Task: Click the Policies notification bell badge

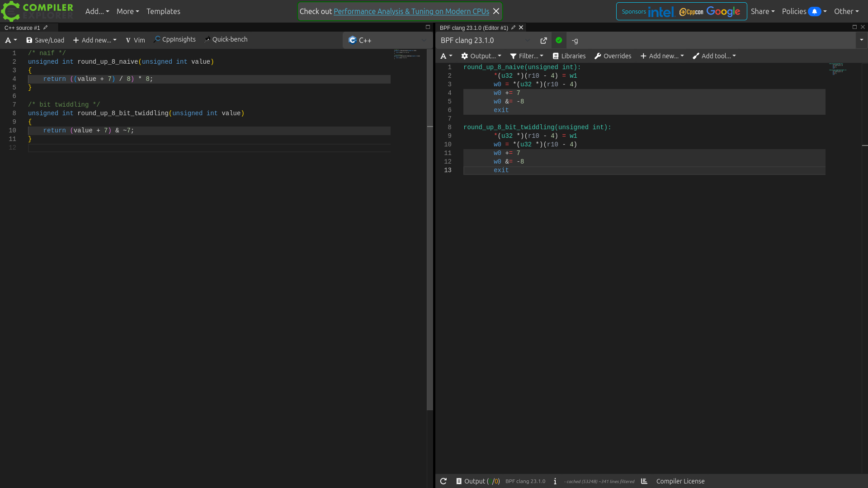Action: pyautogui.click(x=814, y=11)
